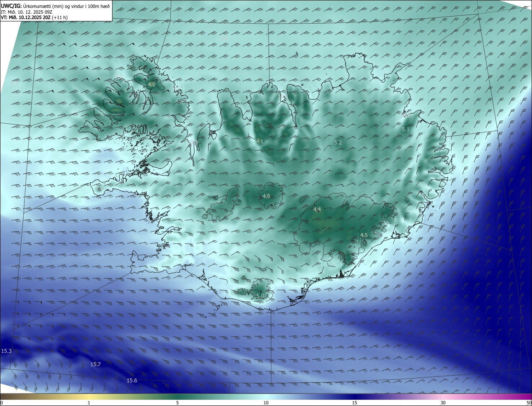The width and height of the screenshot is (532, 406).
Task: Click the 5.0 value near the south coast
Action: (x=260, y=296)
